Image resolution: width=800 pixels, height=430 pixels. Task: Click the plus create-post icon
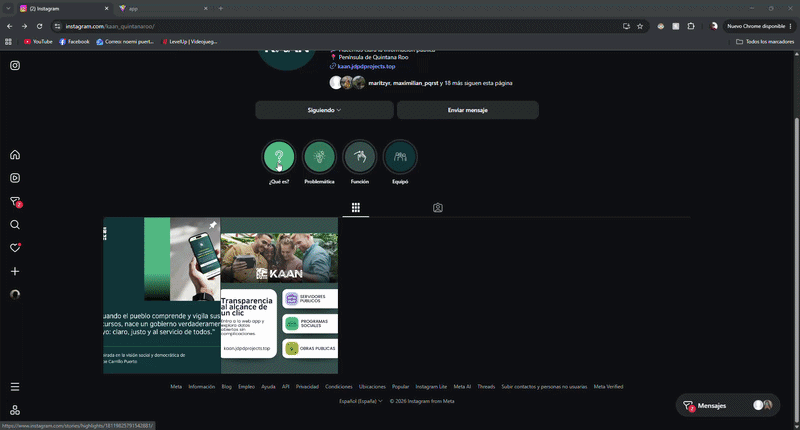click(15, 271)
